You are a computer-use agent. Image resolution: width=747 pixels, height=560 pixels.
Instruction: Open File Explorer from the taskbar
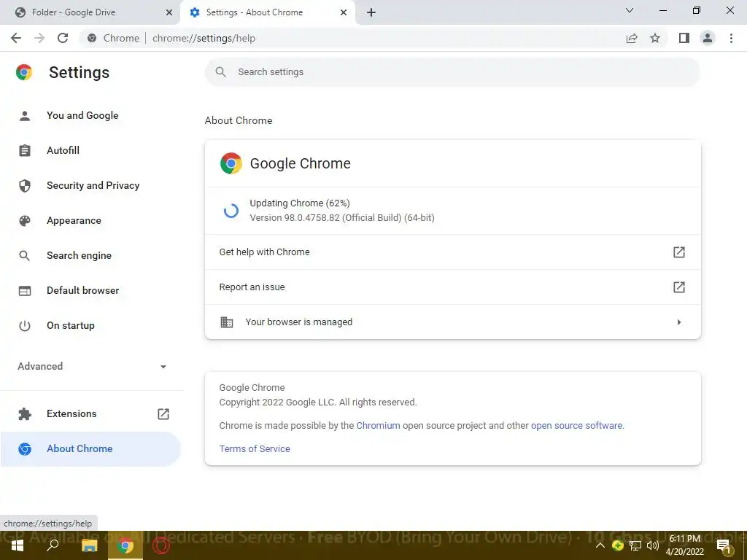point(89,545)
